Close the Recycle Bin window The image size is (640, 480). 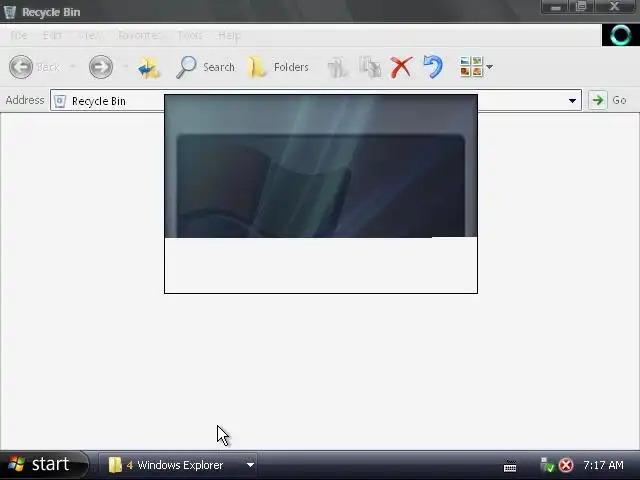[615, 7]
